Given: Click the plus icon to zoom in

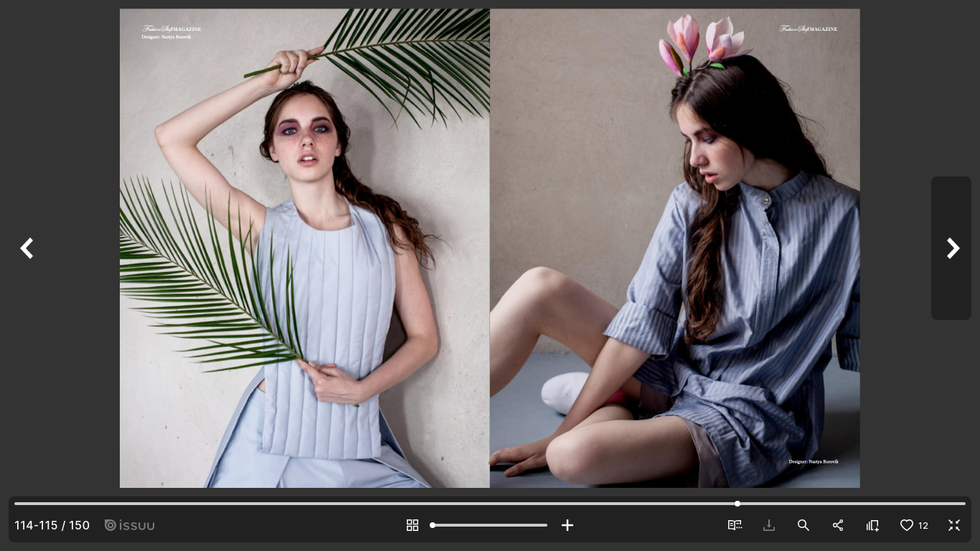Looking at the screenshot, I should [567, 525].
